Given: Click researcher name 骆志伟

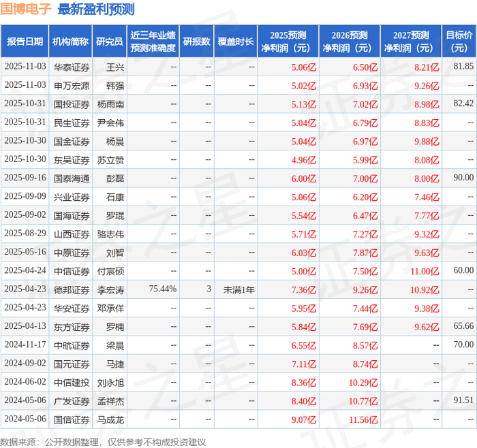Looking at the screenshot, I should (110, 234).
